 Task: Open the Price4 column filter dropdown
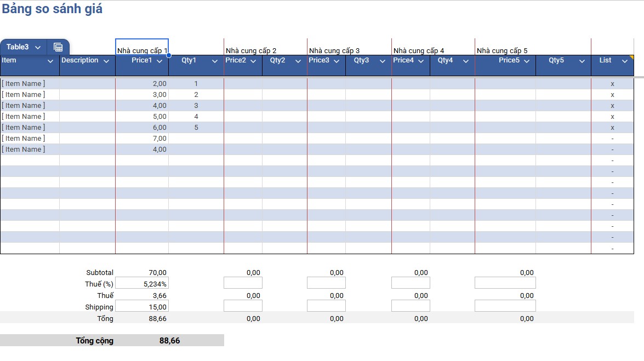(x=421, y=61)
